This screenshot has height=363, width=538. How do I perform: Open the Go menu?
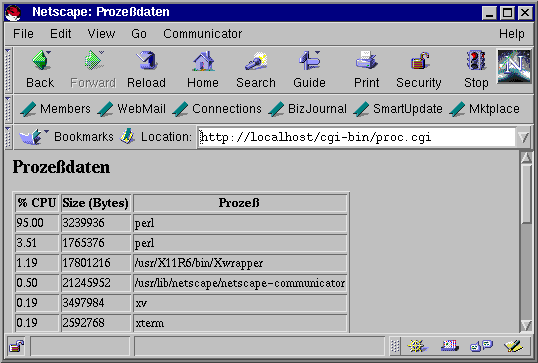139,34
